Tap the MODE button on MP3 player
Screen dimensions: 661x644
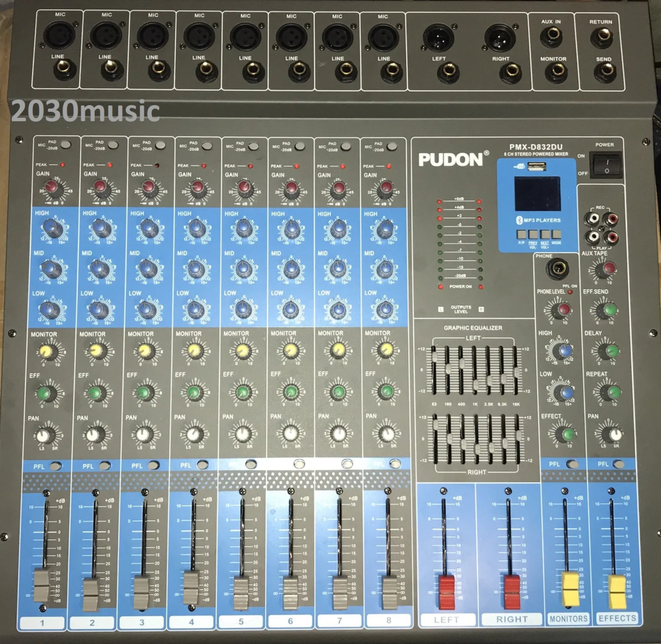pos(556,234)
